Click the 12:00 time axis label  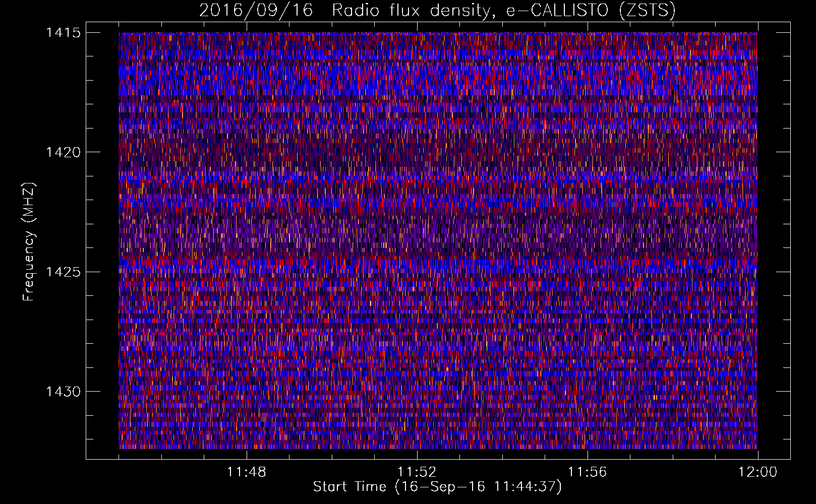pos(758,472)
